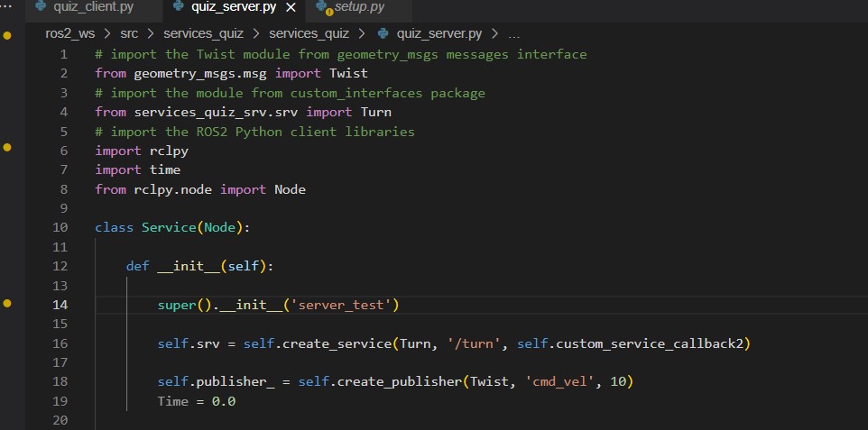
Task: Click the yellow dot beside the breadcrumb
Action: point(7,35)
